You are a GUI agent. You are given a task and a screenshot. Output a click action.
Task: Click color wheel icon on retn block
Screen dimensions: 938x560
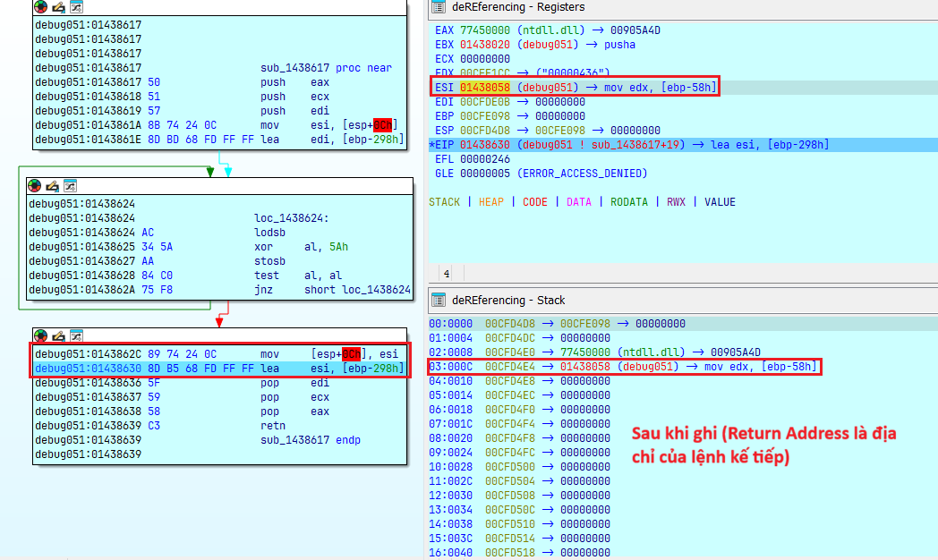point(39,335)
